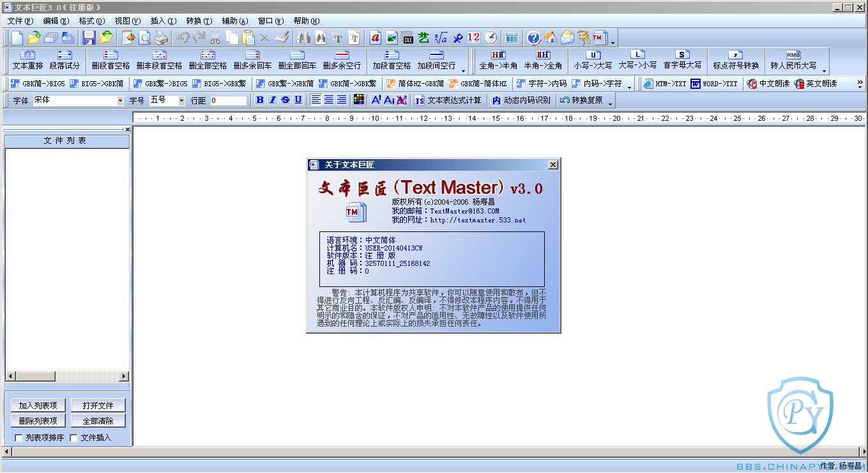Image resolution: width=868 pixels, height=473 pixels.
Task: Click 转人民币大写 RMB button
Action: 793,61
